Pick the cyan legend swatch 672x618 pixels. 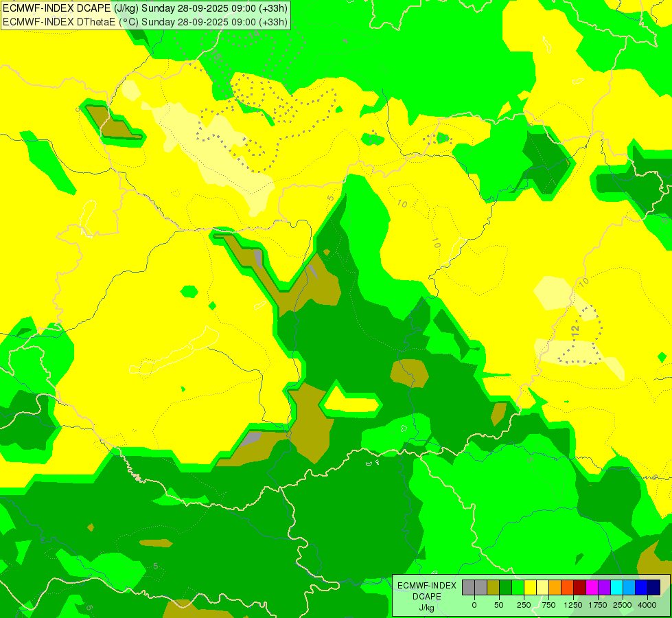click(616, 588)
